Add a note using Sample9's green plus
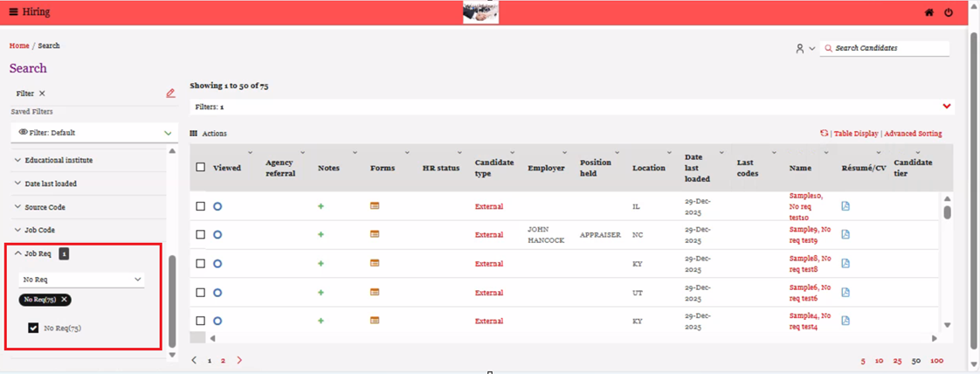 [321, 235]
